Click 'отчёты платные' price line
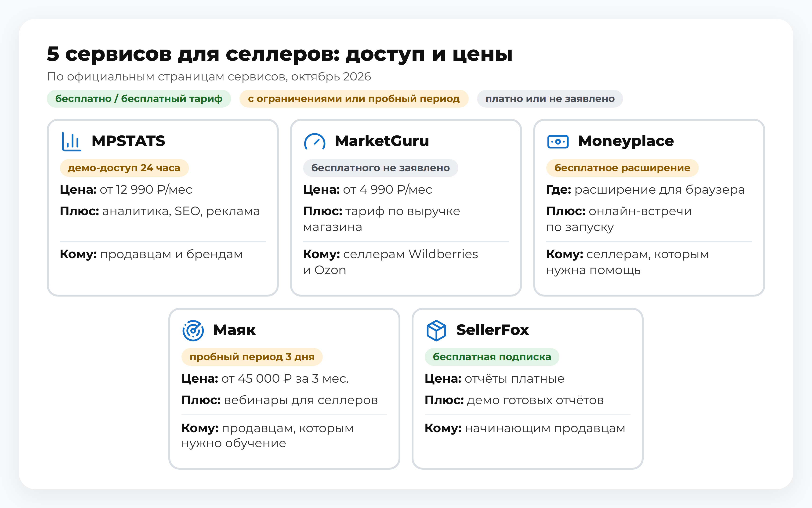This screenshot has width=812, height=508. [x=514, y=379]
